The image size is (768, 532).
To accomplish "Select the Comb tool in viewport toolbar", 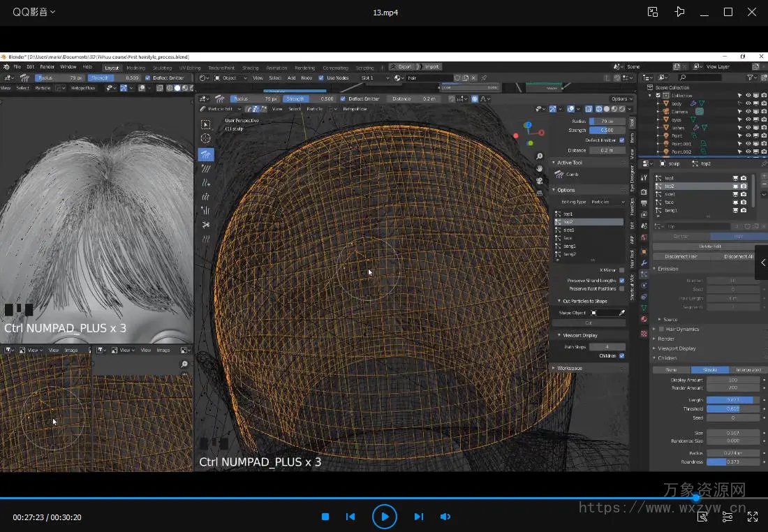I will point(206,154).
